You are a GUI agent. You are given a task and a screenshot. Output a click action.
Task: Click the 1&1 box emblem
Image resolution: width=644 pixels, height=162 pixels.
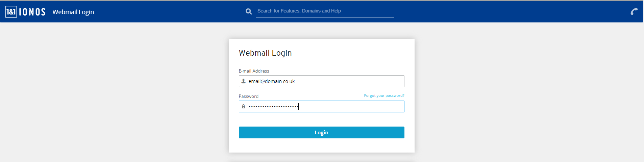tap(11, 12)
